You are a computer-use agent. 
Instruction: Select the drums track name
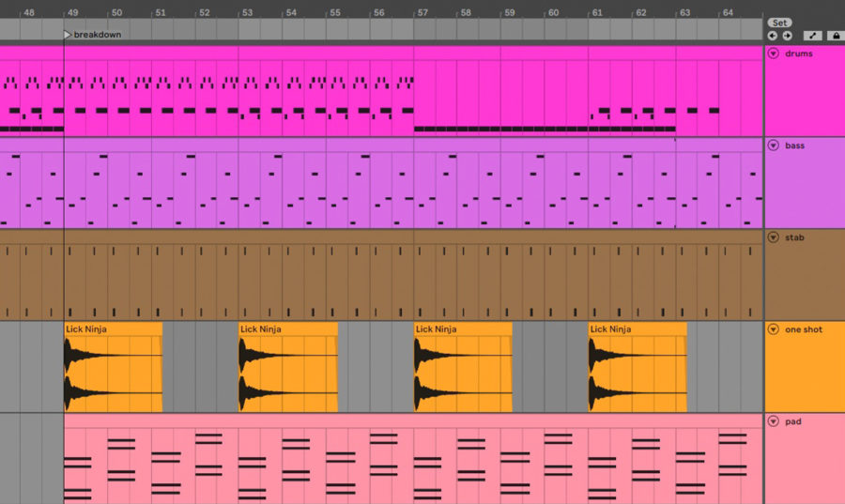pyautogui.click(x=799, y=53)
